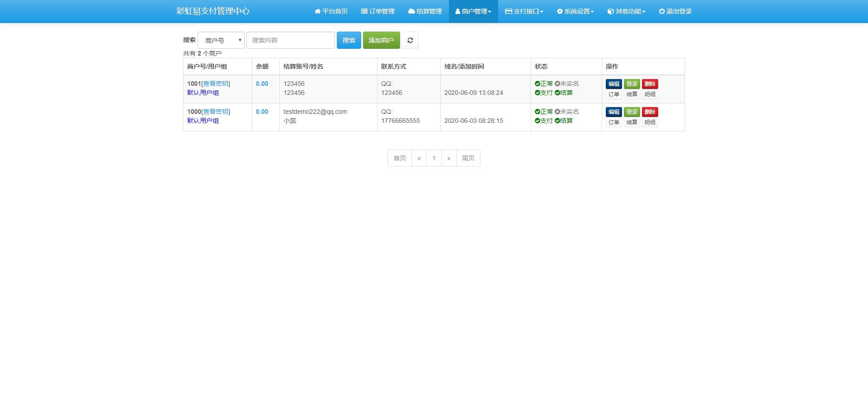Viewport: 868px width, 416px height.
Task: Expand the 支付接口 dropdown menu
Action: (x=524, y=11)
